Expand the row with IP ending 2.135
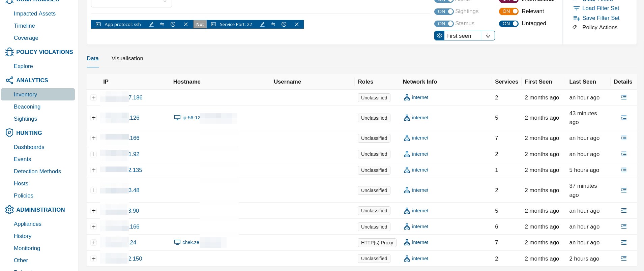Screen dimensions: 644x271 point(93,170)
